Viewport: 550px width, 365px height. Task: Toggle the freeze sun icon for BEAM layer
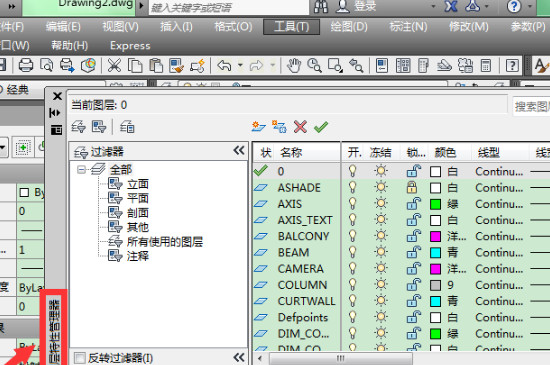coord(381,252)
